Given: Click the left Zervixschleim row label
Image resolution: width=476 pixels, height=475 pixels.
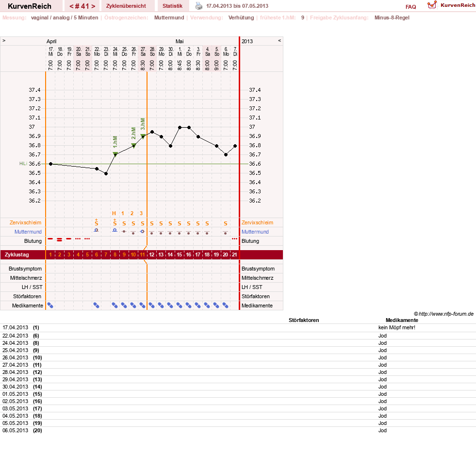Looking at the screenshot, I should 26,222.
